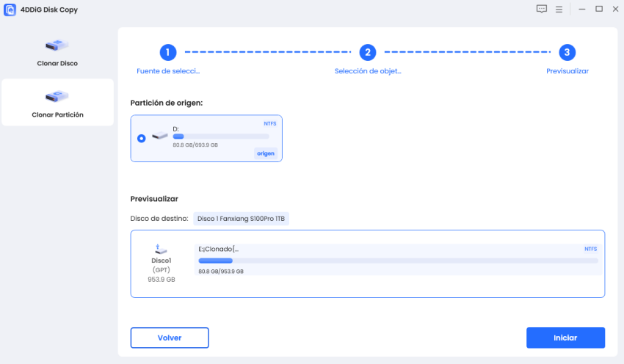Click the D: drive icon
Viewport: 624px width, 364px height.
[x=160, y=136]
